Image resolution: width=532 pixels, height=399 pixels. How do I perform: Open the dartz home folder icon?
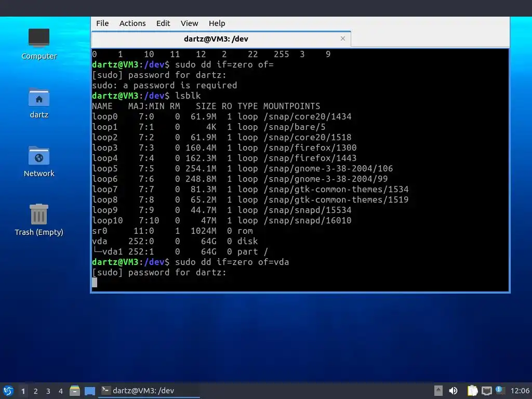(39, 103)
